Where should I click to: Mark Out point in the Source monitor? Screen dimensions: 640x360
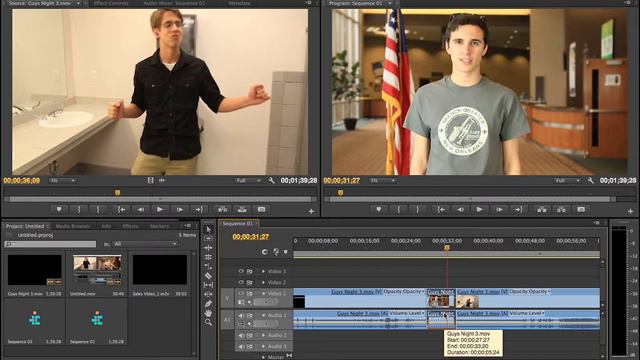tap(98, 209)
